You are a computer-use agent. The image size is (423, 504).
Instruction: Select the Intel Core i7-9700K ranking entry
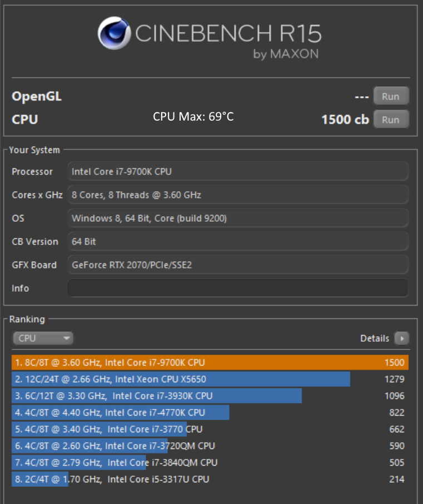coord(210,363)
